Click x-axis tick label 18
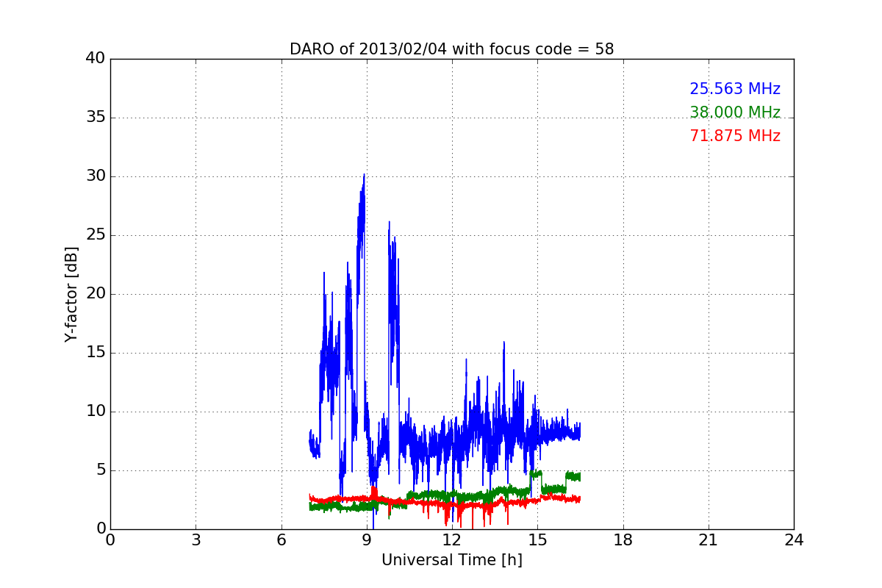882x588 pixels. (623, 540)
